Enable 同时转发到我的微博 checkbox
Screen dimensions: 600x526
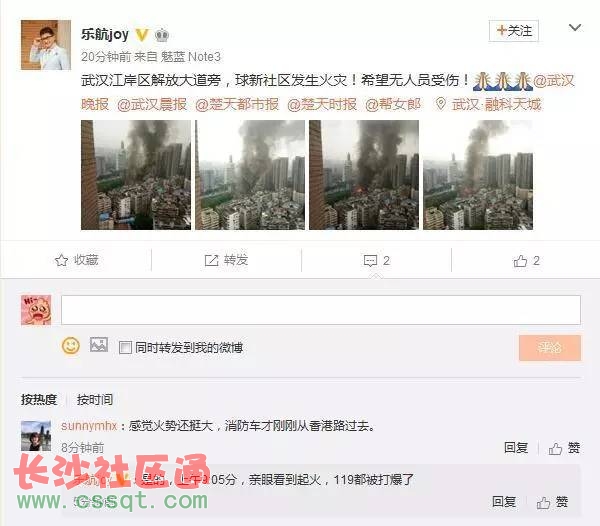[x=125, y=348]
